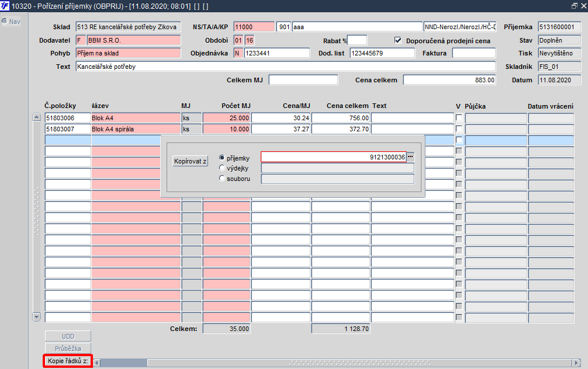Click the ellipsis lookup button beside 9121300036
Image resolution: width=588 pixels, height=369 pixels.
tap(411, 156)
